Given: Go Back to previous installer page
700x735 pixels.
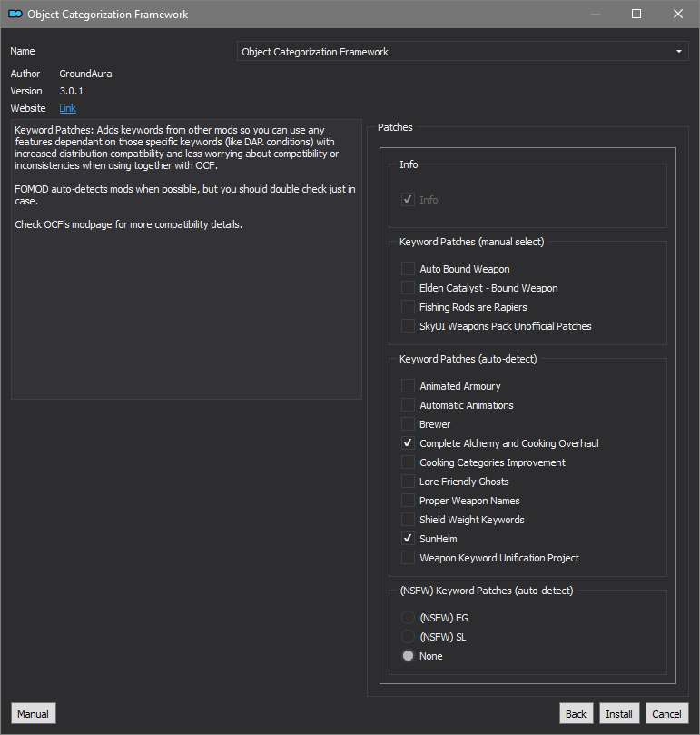Looking at the screenshot, I should 576,713.
